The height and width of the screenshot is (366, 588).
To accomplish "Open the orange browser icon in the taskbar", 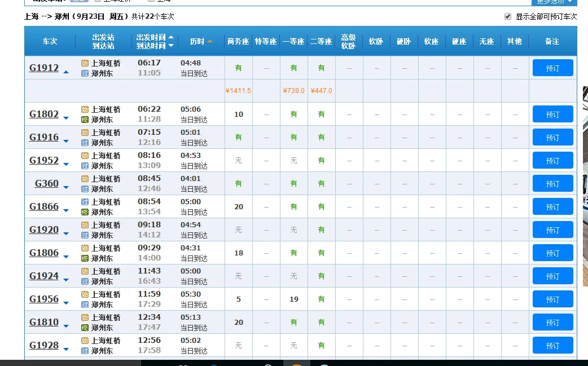I will pos(296,364).
